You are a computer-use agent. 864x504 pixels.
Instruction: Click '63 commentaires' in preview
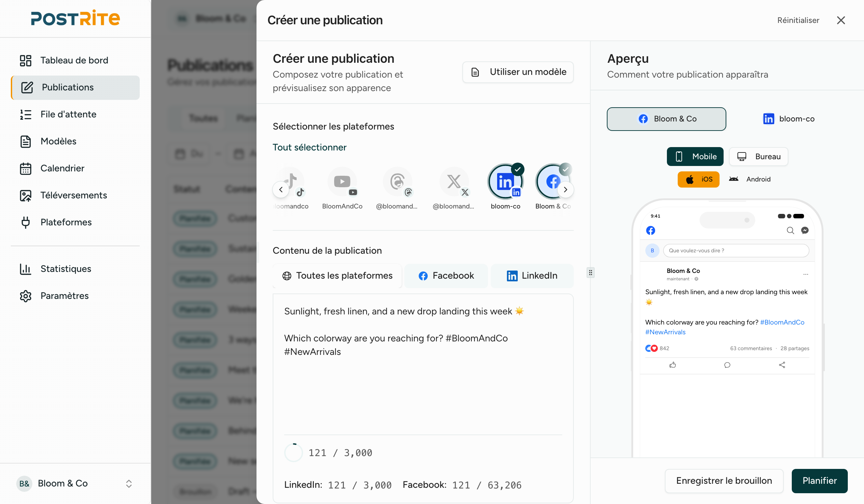(x=751, y=348)
